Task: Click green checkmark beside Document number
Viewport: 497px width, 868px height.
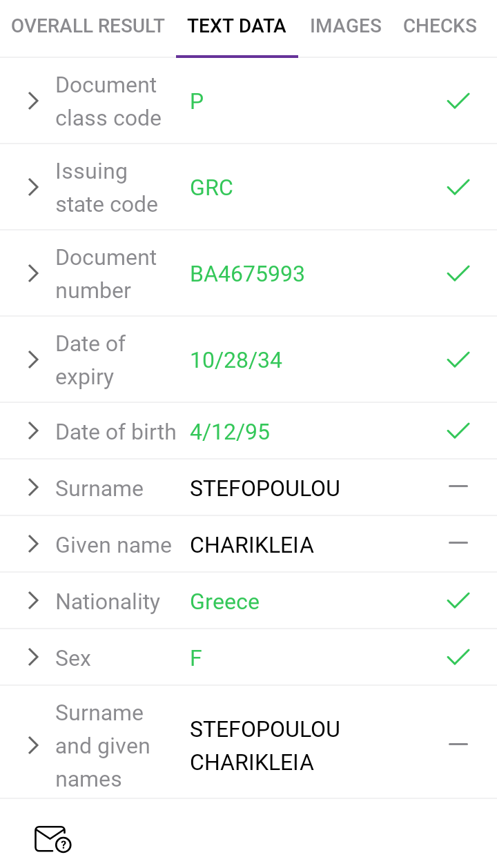Action: click(x=458, y=274)
